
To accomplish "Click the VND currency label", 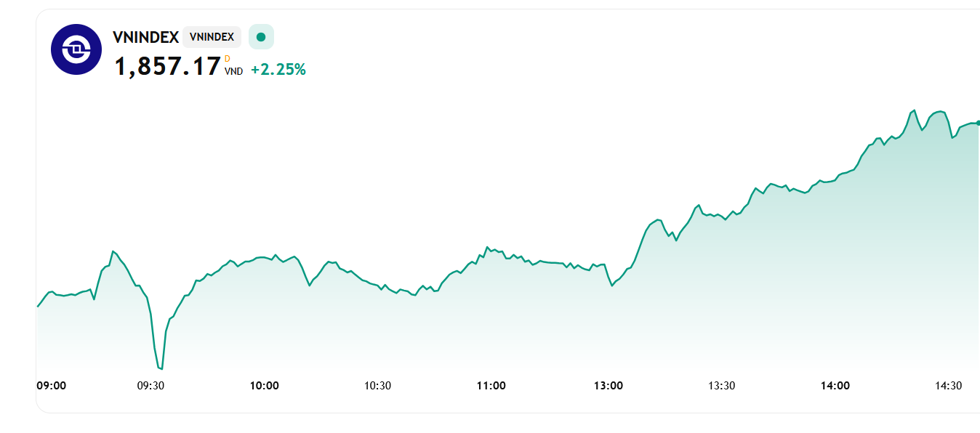I will [233, 71].
